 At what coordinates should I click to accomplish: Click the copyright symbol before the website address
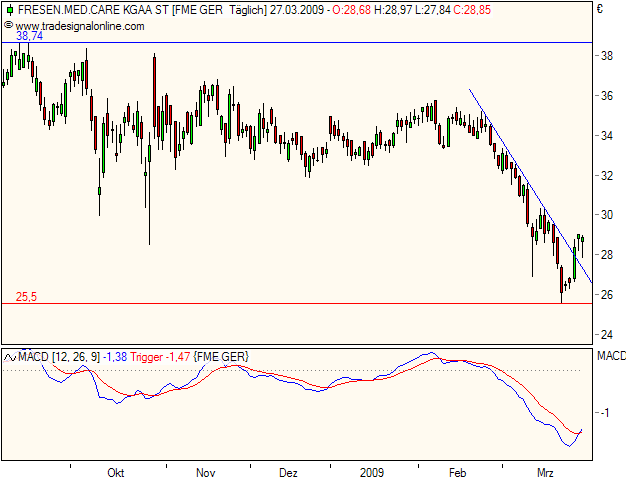coord(10,24)
